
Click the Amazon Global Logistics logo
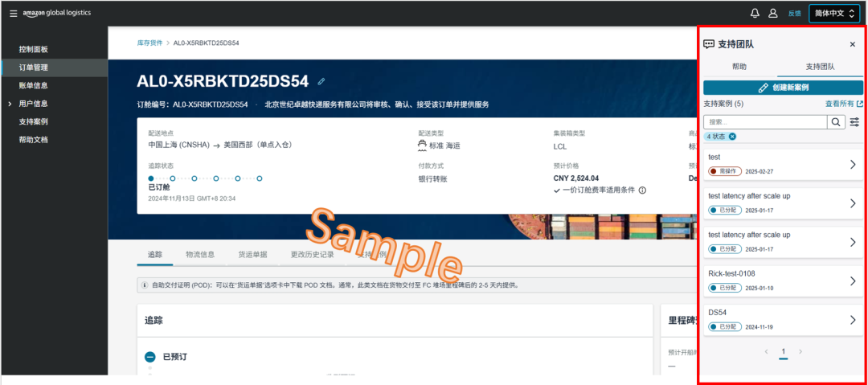point(57,13)
